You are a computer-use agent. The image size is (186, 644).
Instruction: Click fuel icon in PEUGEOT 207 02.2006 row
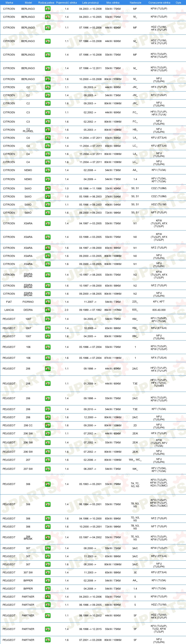click(48, 460)
